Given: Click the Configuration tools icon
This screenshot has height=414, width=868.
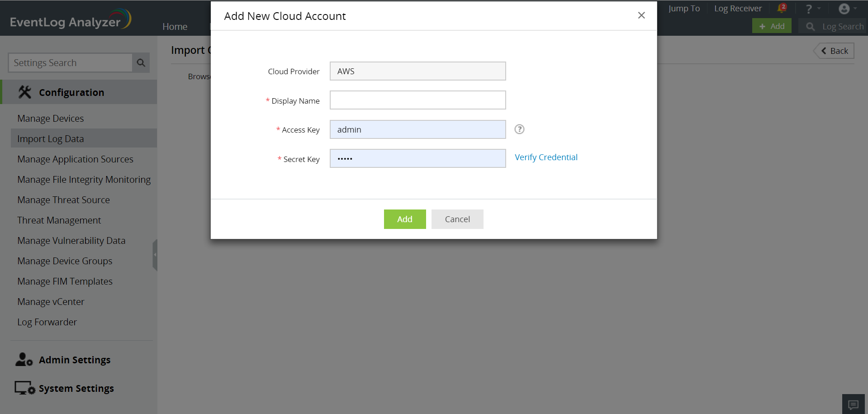Looking at the screenshot, I should 25,92.
